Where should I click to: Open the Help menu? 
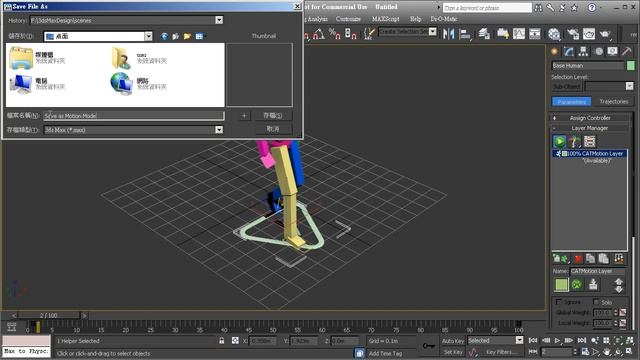[x=415, y=19]
